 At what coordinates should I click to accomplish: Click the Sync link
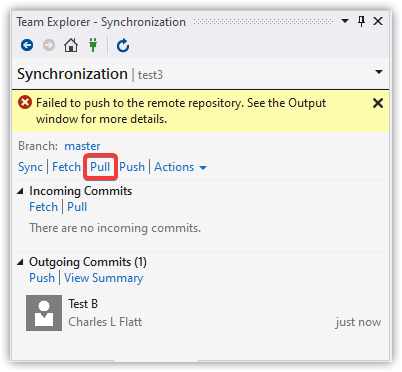pos(30,167)
